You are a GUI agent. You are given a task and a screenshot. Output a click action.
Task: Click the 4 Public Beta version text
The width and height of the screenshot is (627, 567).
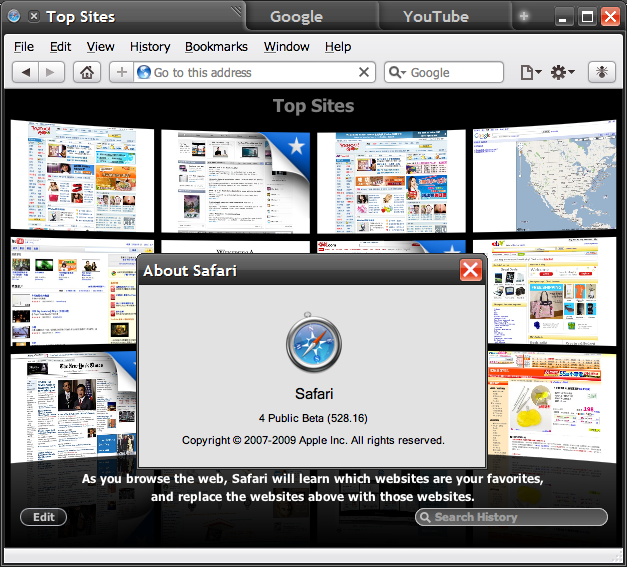[313, 418]
